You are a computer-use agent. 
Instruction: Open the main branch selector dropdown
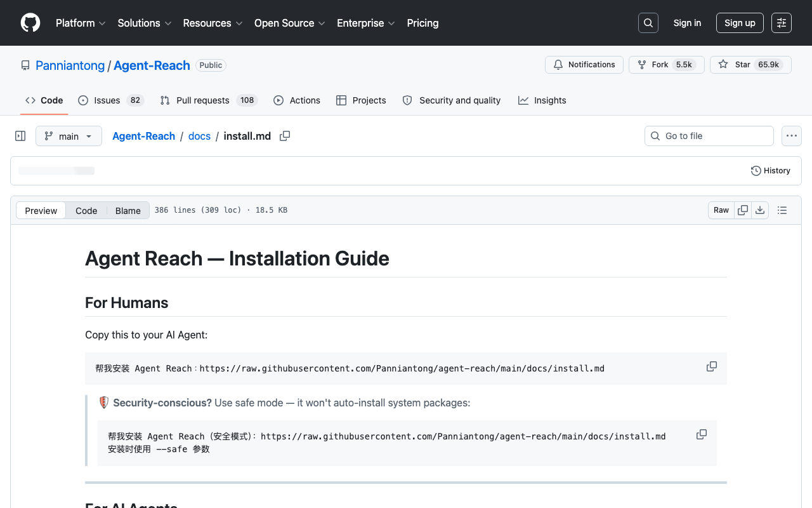coord(69,136)
